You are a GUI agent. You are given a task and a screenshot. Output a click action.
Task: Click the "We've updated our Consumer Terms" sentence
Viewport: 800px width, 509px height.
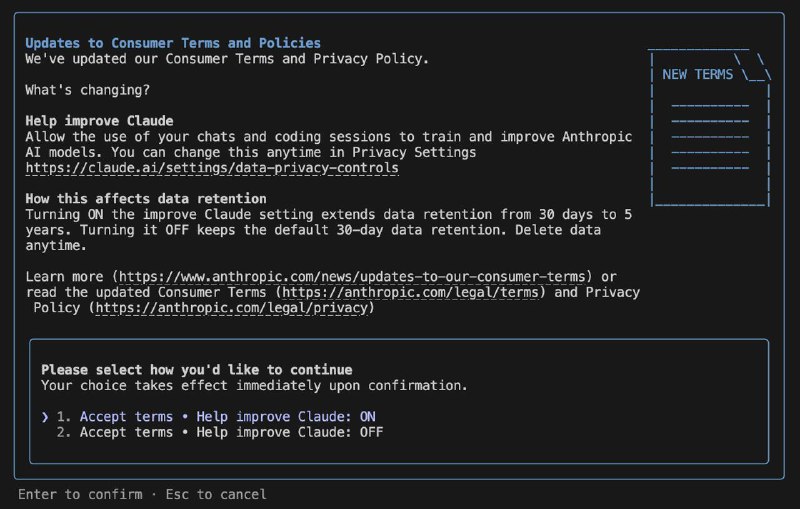(x=226, y=59)
